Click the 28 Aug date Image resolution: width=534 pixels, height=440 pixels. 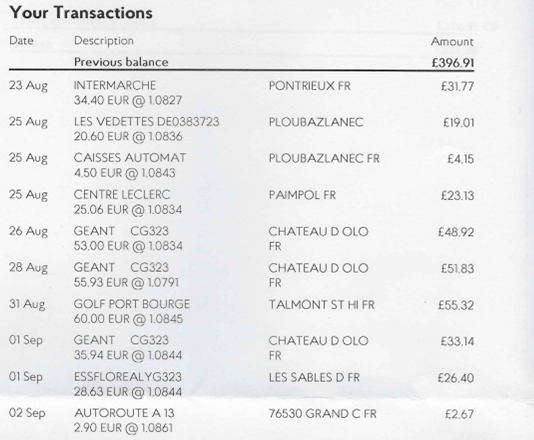(28, 268)
